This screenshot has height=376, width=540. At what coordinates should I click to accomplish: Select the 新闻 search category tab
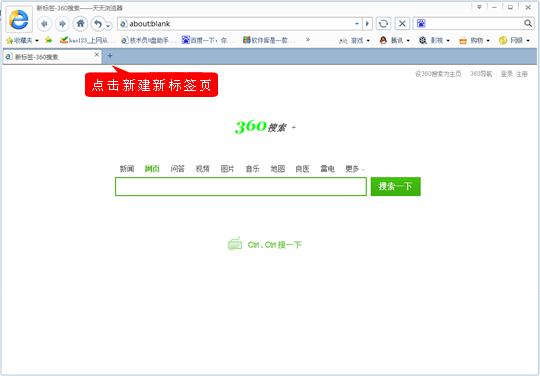click(x=127, y=169)
